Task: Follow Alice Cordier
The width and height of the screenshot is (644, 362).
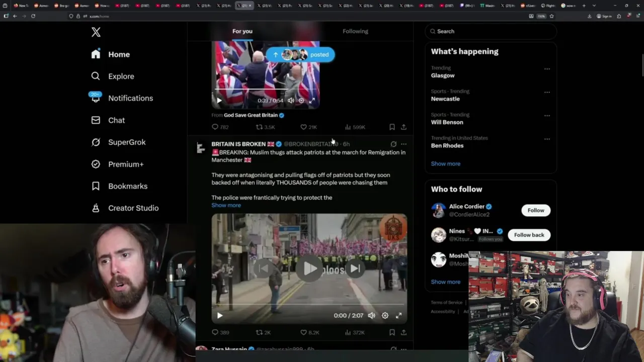Action: pyautogui.click(x=536, y=210)
